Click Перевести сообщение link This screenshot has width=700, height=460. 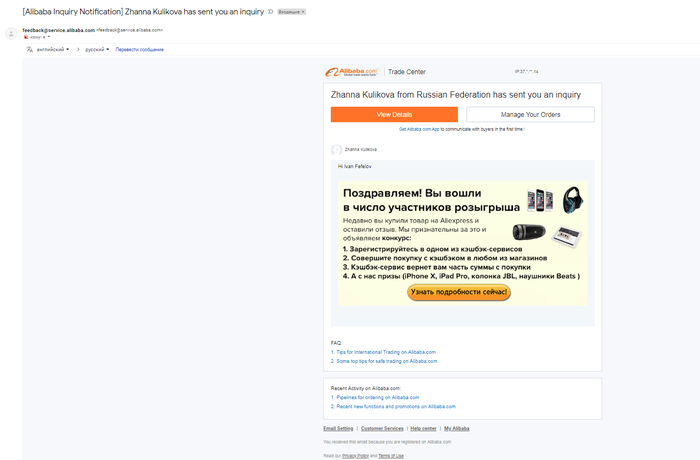pyautogui.click(x=140, y=50)
